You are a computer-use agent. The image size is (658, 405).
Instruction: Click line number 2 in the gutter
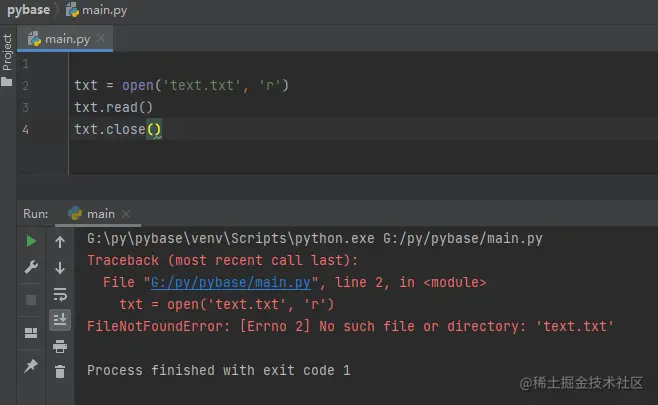(x=26, y=86)
